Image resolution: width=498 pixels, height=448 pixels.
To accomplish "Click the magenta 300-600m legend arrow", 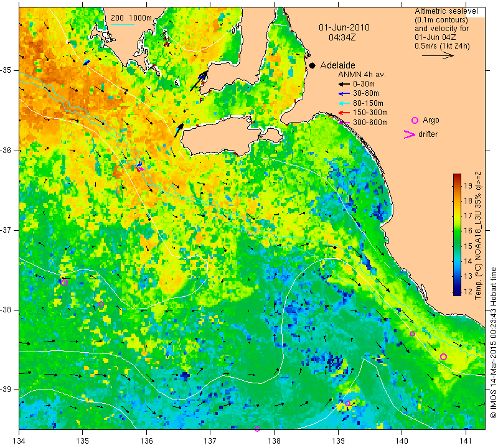I will tap(344, 123).
